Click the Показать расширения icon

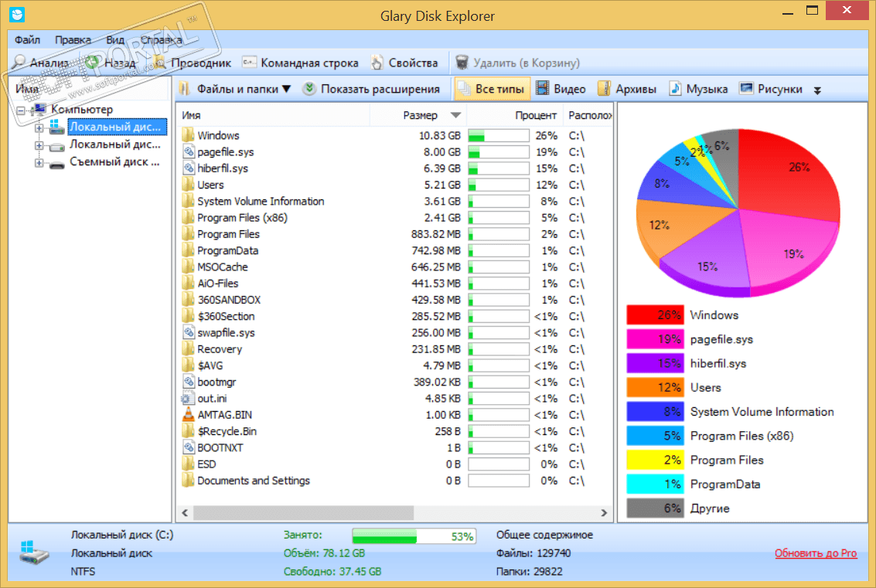[x=309, y=89]
